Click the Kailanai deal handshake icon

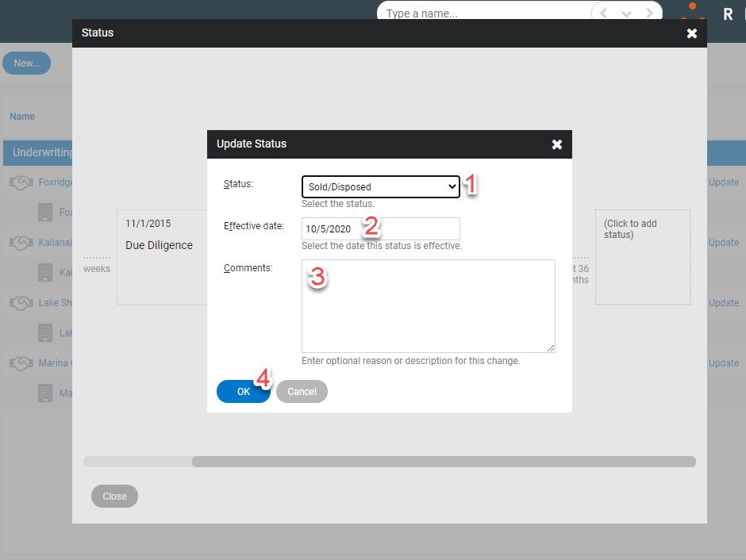[21, 243]
